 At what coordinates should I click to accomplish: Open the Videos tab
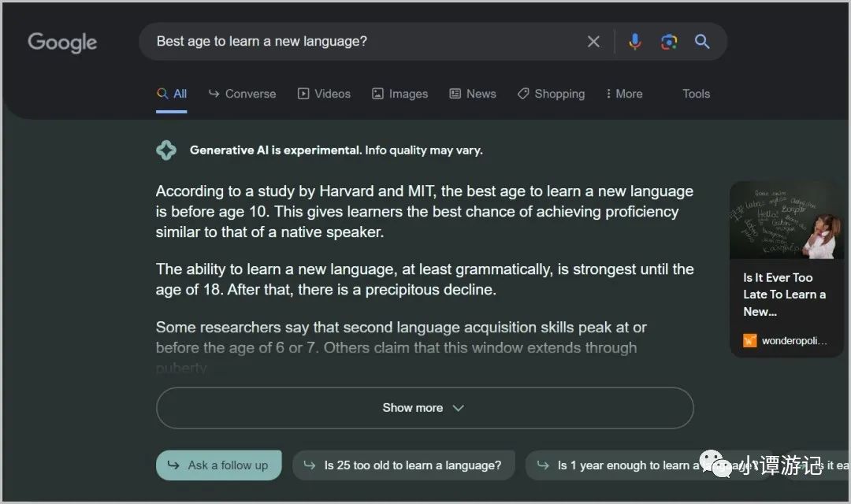(x=324, y=94)
